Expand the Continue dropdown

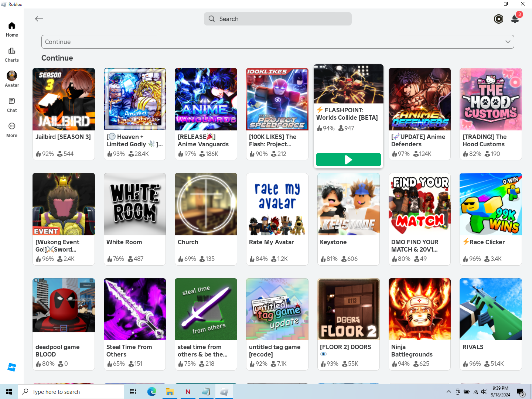[278, 42]
